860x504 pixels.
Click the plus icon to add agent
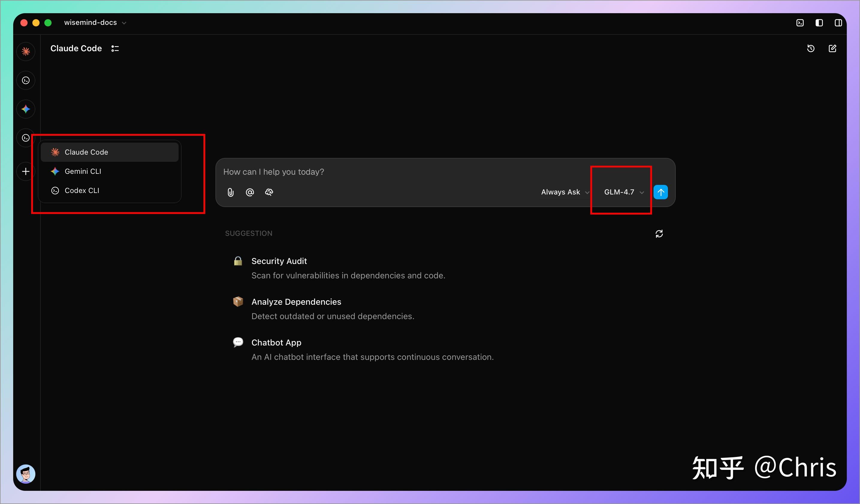[x=25, y=171]
